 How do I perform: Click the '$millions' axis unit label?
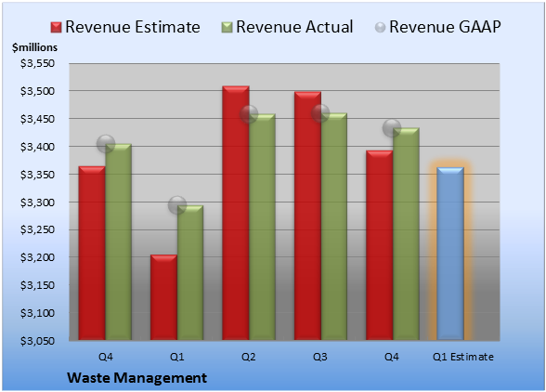point(34,47)
